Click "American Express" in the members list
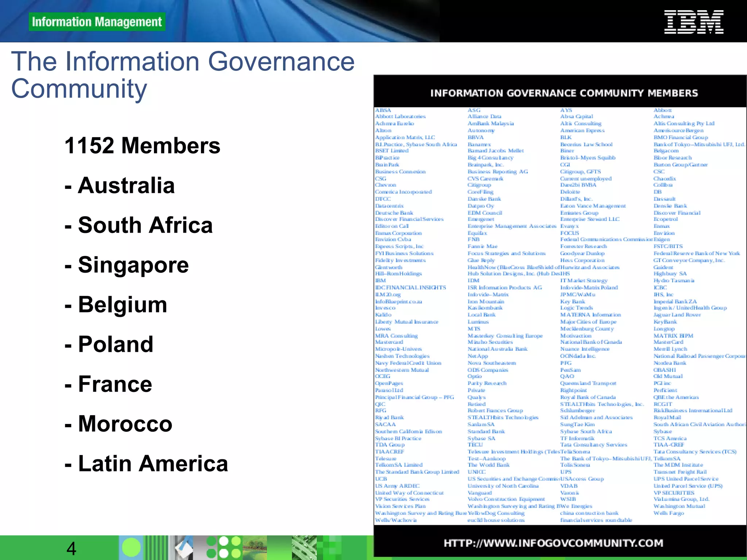Image resolution: width=747 pixels, height=560 pixels. (582, 131)
